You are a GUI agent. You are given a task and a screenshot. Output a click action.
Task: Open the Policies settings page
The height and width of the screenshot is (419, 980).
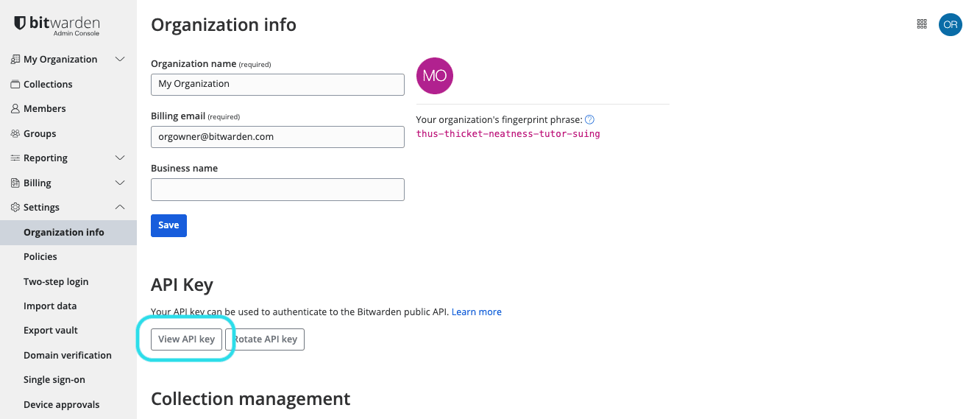(x=40, y=256)
